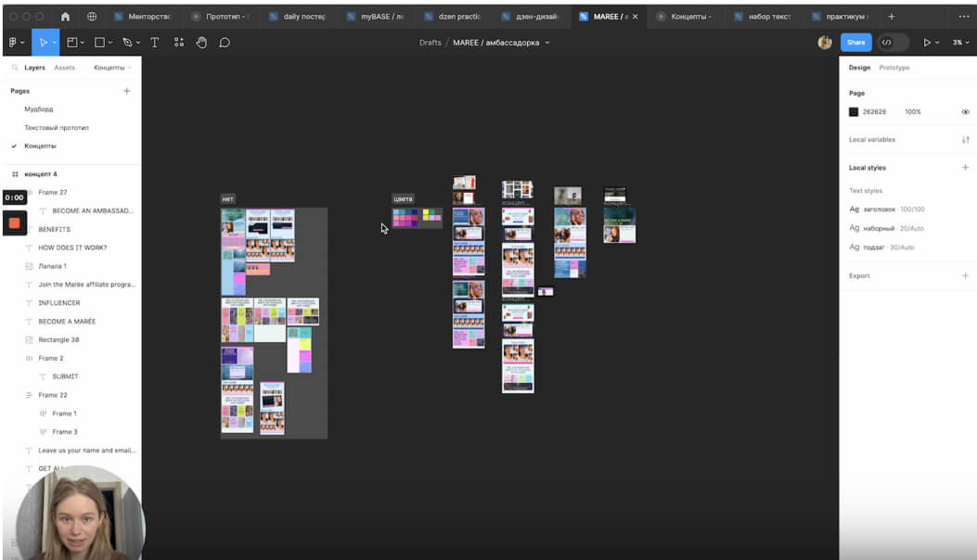Switch to the Prototype panel tab
The image size is (977, 560).
[894, 68]
